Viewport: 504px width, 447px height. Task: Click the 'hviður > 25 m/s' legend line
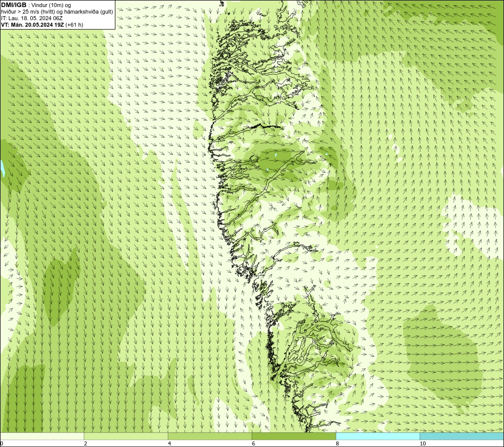coord(57,12)
